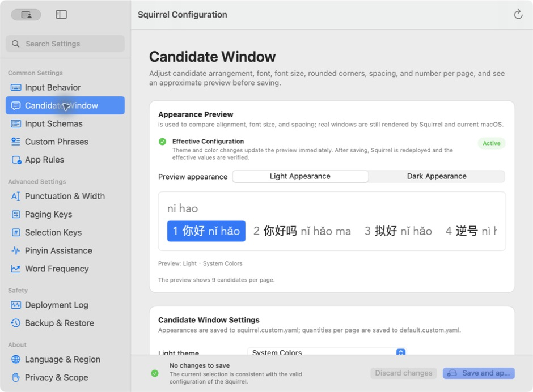Click the Deployment Log monitor icon
Image resolution: width=533 pixels, height=392 pixels.
[16, 305]
